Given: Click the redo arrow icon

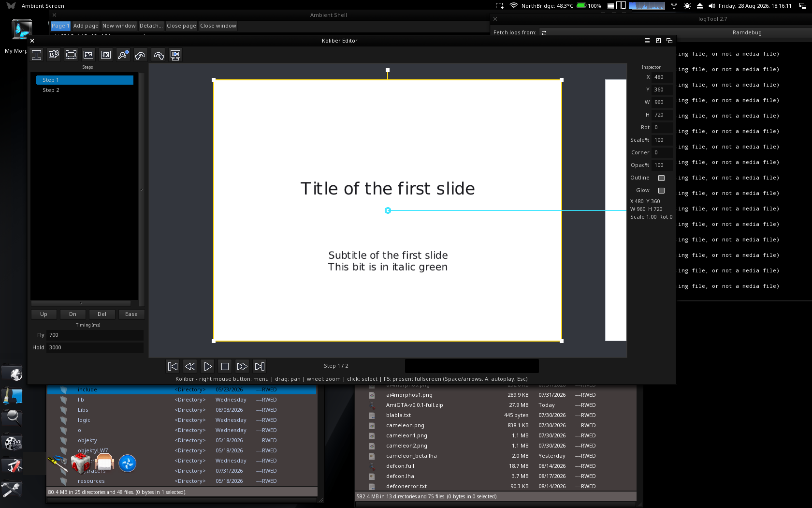Looking at the screenshot, I should [158, 55].
